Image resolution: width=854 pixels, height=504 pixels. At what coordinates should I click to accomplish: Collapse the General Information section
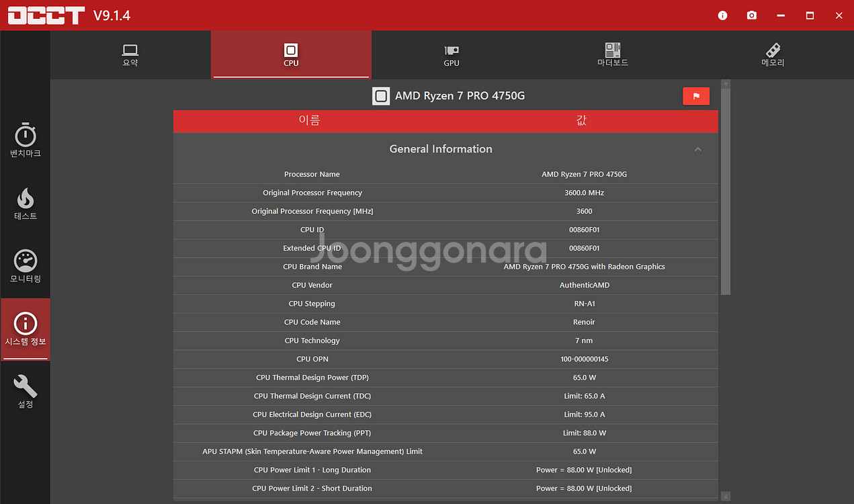pos(697,149)
